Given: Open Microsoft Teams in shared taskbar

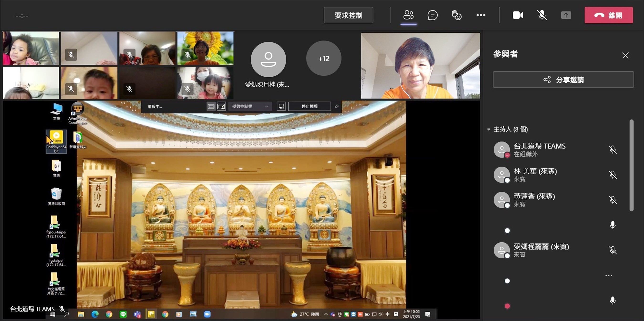Looking at the screenshot, I should coord(137,314).
